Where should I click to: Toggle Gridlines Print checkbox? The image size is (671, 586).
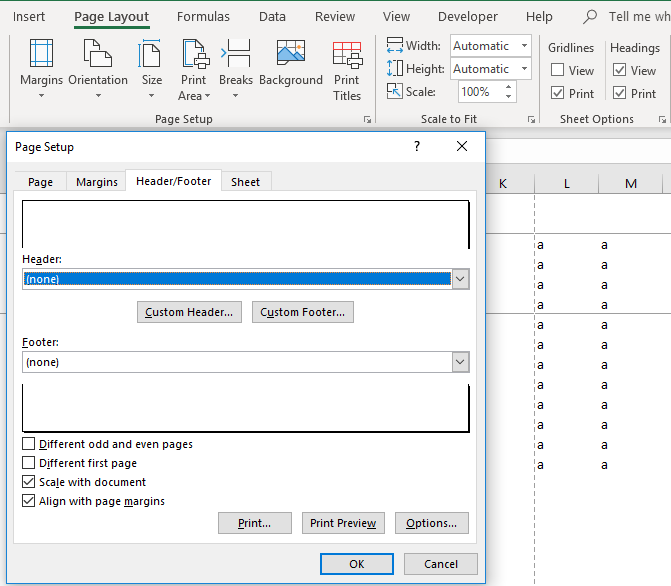(x=557, y=93)
